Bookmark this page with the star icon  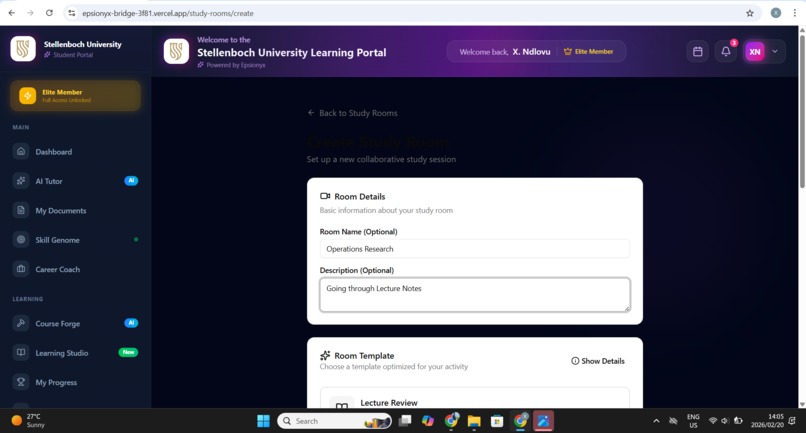point(749,13)
